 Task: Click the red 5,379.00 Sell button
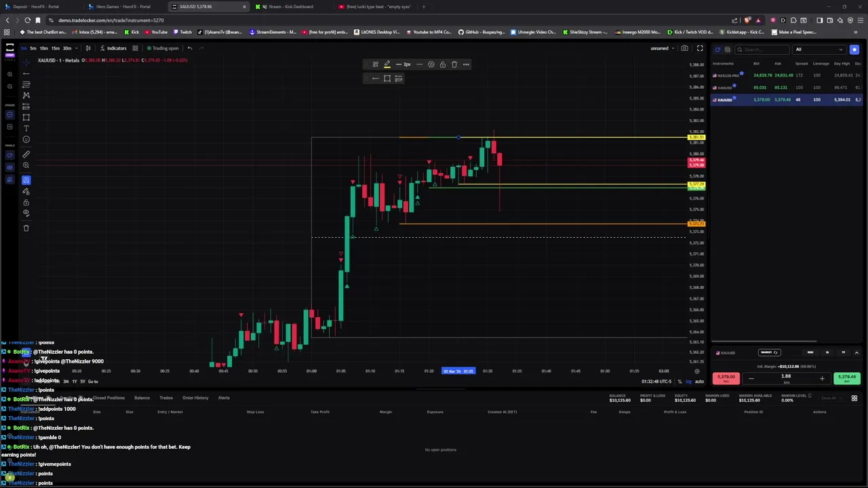(x=726, y=378)
